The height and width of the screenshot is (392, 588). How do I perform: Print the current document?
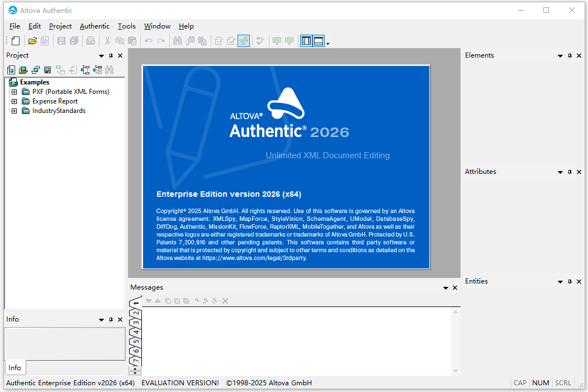click(x=89, y=40)
